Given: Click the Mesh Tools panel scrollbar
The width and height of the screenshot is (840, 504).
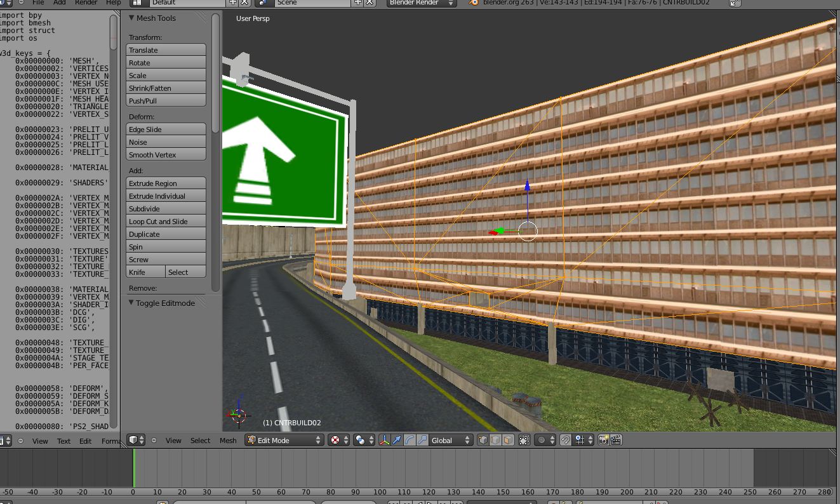Looking at the screenshot, I should tap(216, 76).
